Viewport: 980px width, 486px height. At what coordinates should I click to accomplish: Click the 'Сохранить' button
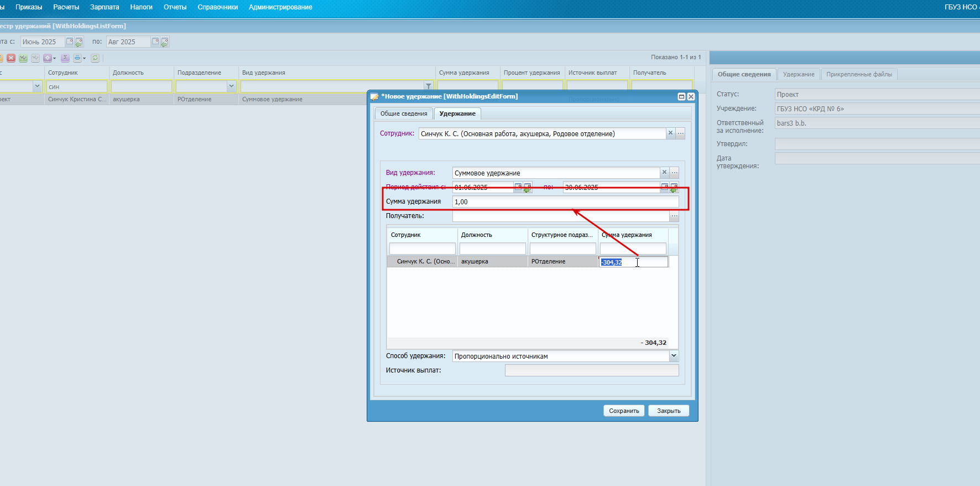(624, 411)
